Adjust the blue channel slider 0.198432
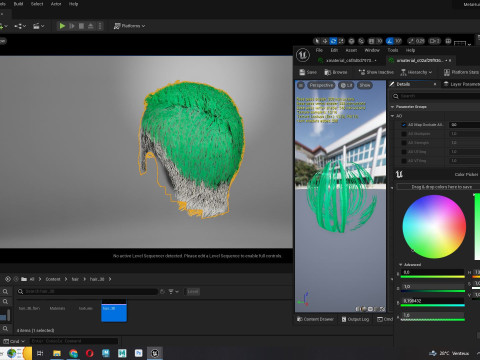 (433, 302)
